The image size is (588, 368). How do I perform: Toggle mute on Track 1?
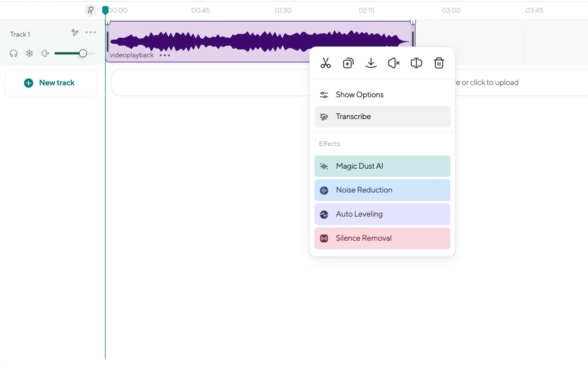[x=45, y=53]
